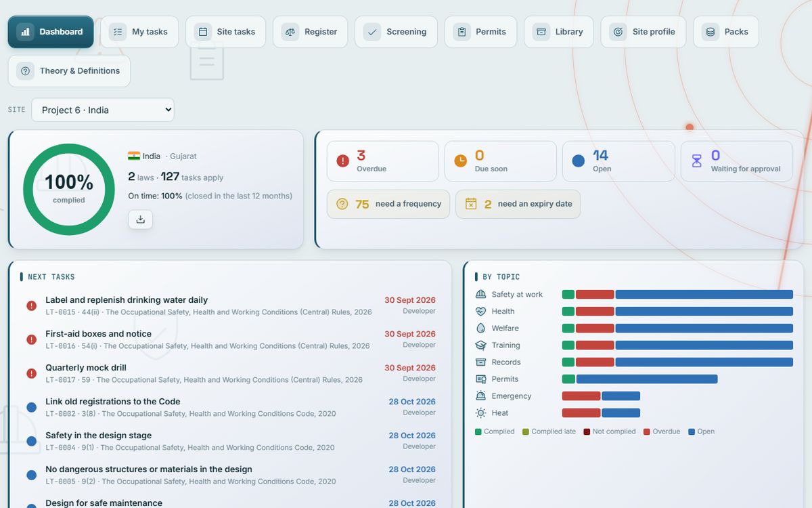This screenshot has width=812, height=508.
Task: Click the My tasks checklist icon
Action: coord(118,32)
